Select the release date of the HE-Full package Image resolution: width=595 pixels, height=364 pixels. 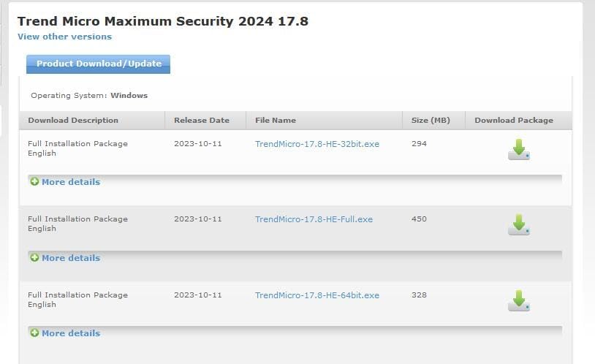click(x=197, y=219)
